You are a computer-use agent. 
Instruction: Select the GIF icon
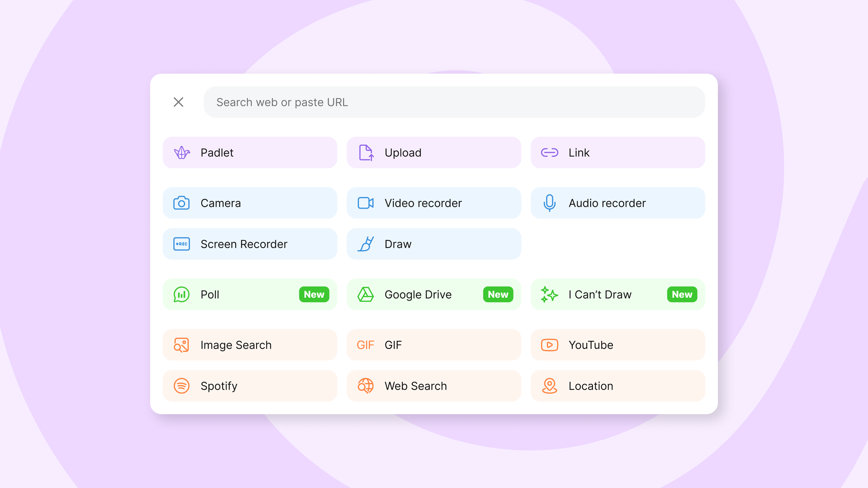coord(365,345)
